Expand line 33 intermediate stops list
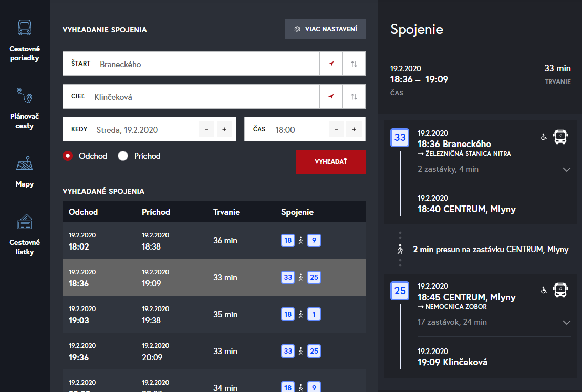The width and height of the screenshot is (582, 392). coord(566,169)
